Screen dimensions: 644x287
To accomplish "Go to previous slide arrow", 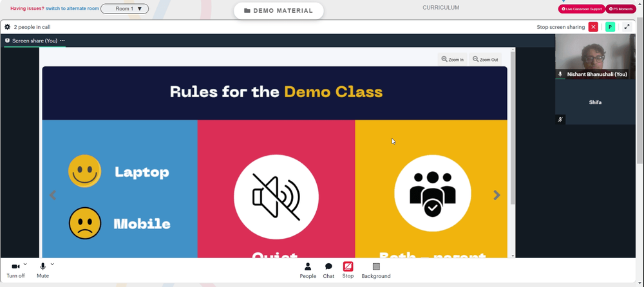I will coord(53,195).
